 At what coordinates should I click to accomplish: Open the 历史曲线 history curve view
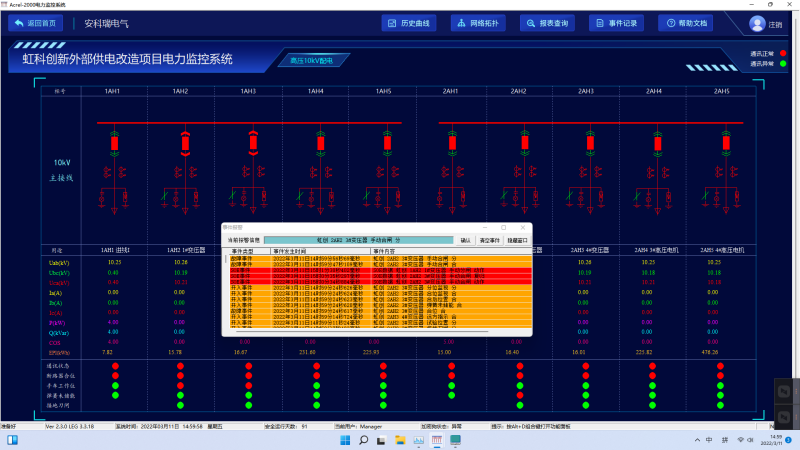(409, 23)
